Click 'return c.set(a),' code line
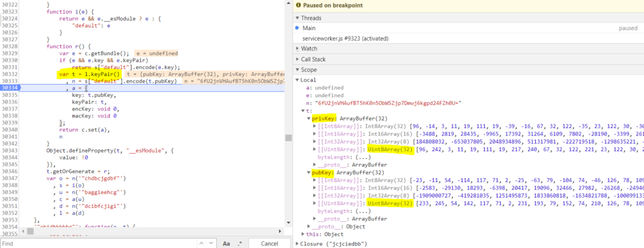Viewport: 644px width, 248px height. (x=85, y=130)
